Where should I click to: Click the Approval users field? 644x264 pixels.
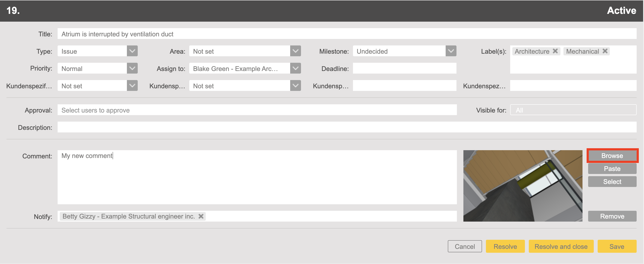257,110
